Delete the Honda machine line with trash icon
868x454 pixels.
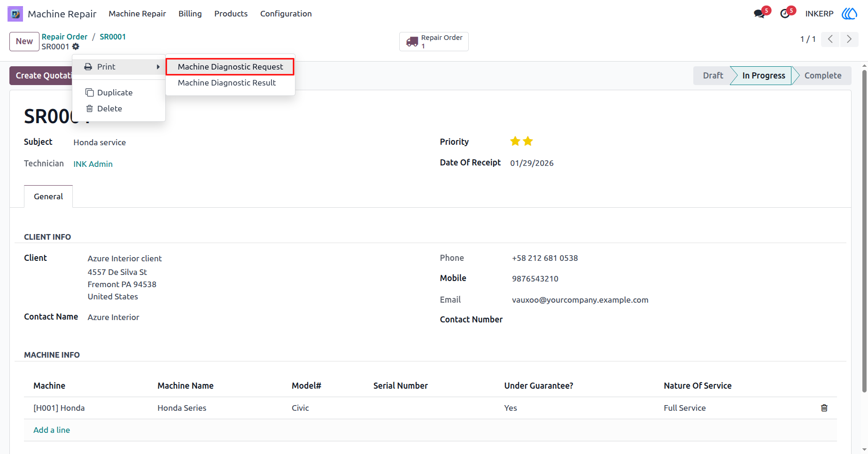click(x=824, y=408)
